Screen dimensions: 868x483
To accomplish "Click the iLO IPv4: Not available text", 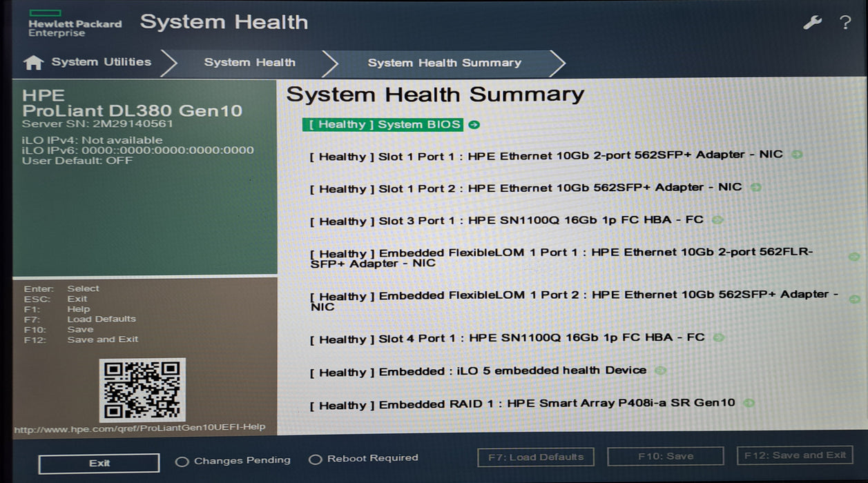I will [x=92, y=140].
